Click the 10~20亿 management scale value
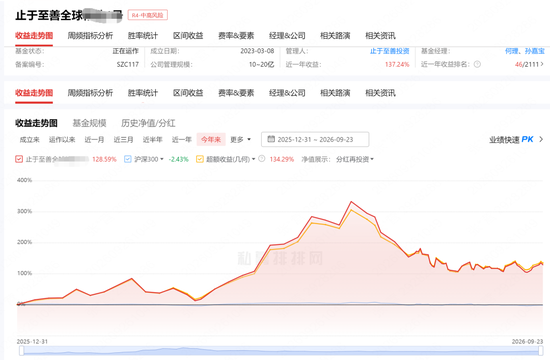 pos(262,65)
